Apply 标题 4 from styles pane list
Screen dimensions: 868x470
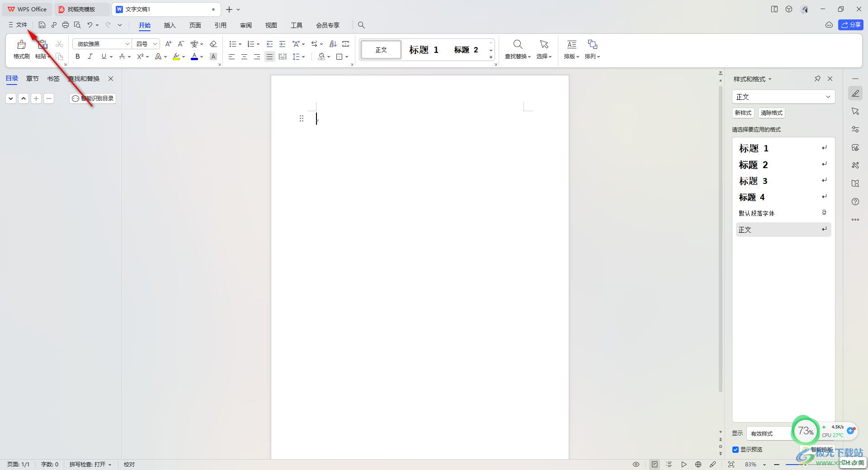[783, 197]
